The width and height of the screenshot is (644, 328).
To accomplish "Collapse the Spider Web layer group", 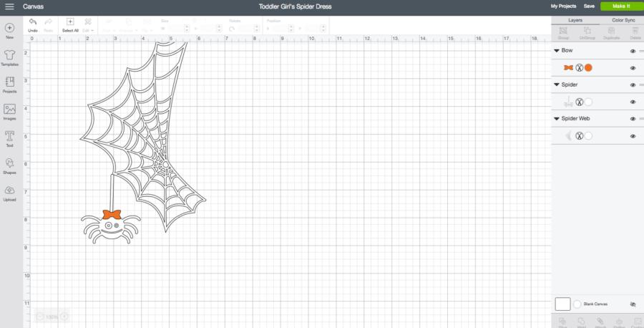I will coord(557,119).
